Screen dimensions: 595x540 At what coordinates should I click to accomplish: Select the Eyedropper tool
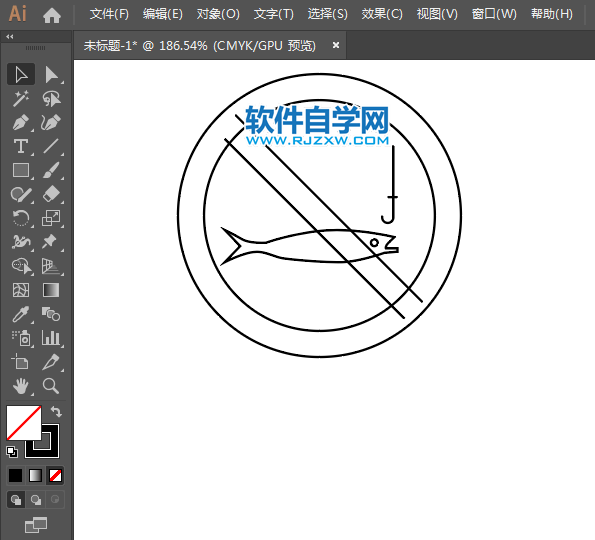[21, 314]
